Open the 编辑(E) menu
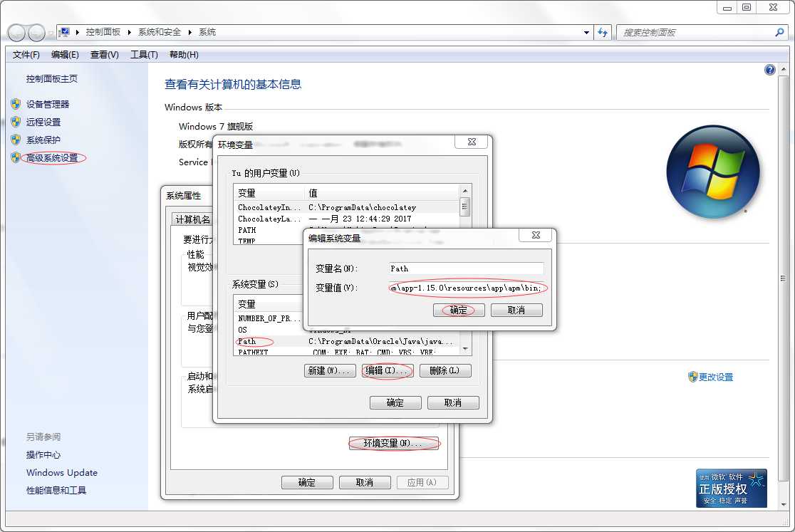The width and height of the screenshot is (795, 532). tap(65, 54)
